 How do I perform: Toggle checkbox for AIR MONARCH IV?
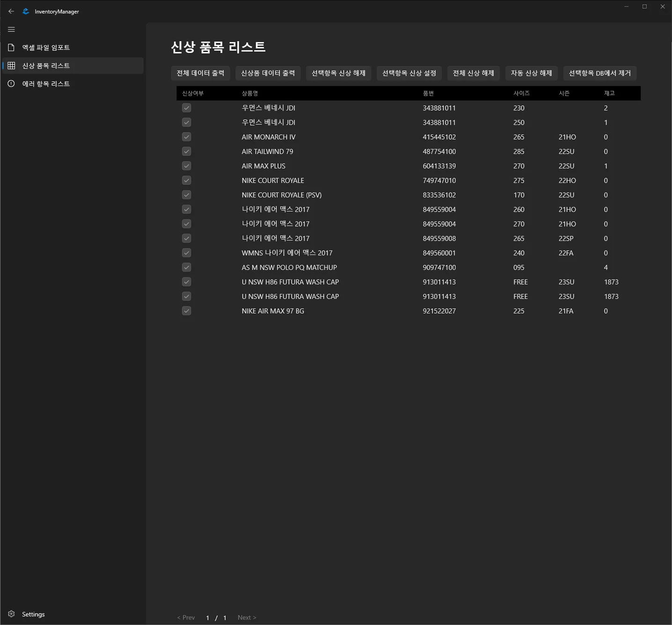point(186,137)
